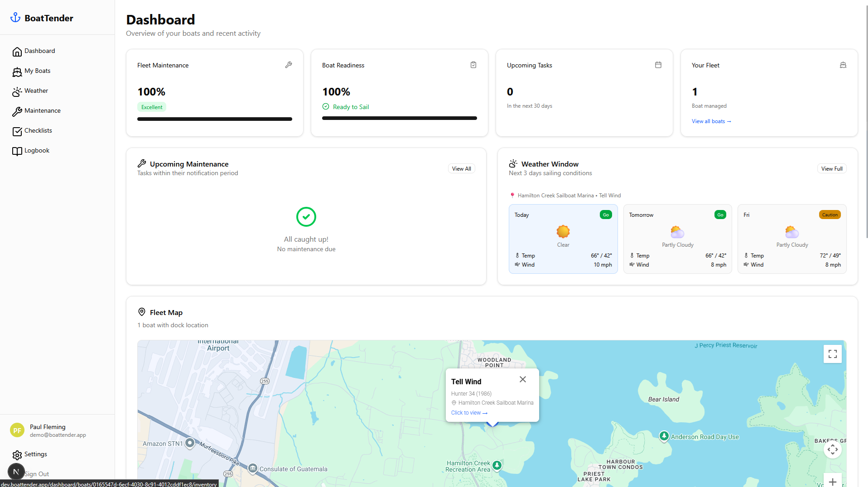The width and height of the screenshot is (868, 487).
Task: Click the BoatTender anchor logo
Action: click(x=15, y=18)
